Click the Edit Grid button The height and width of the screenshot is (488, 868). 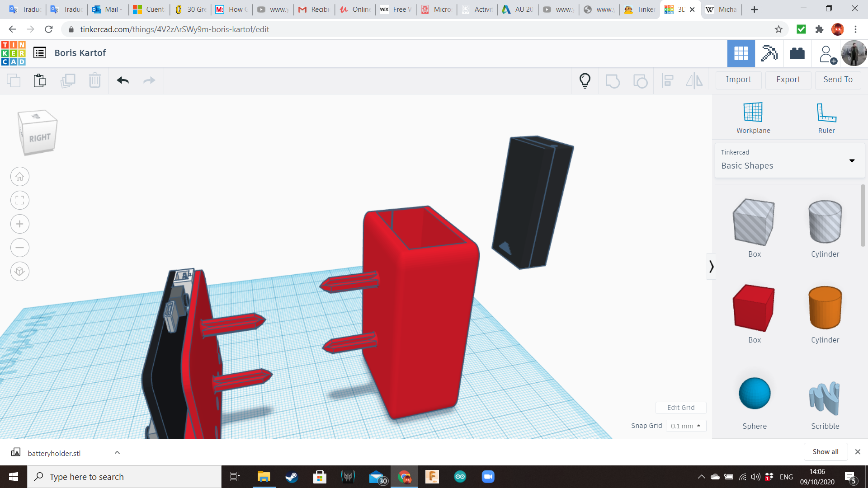click(x=680, y=407)
